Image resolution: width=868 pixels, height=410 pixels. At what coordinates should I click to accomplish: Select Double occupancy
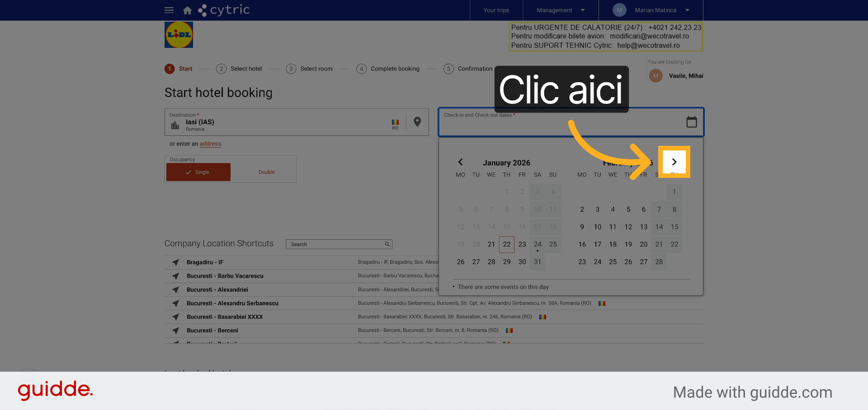click(266, 172)
